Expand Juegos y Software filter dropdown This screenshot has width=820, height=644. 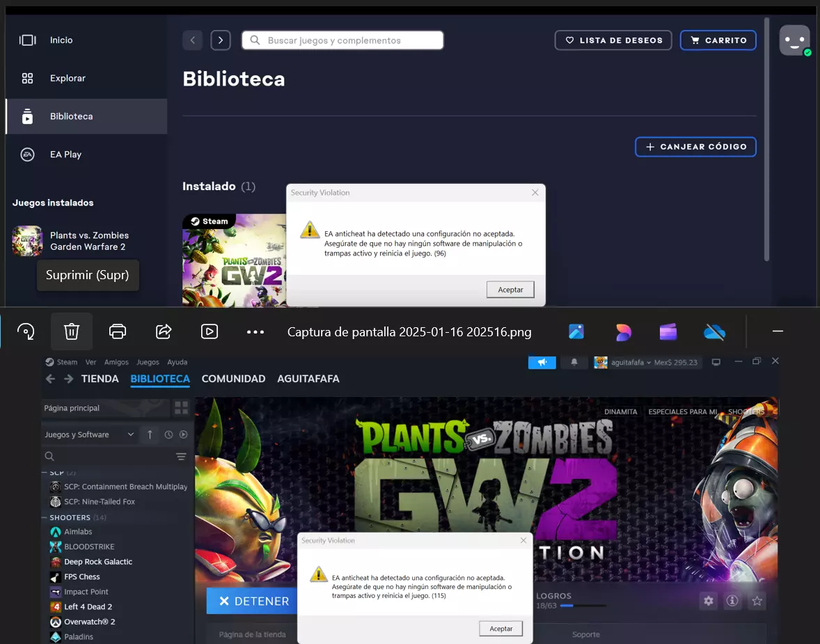tap(89, 434)
